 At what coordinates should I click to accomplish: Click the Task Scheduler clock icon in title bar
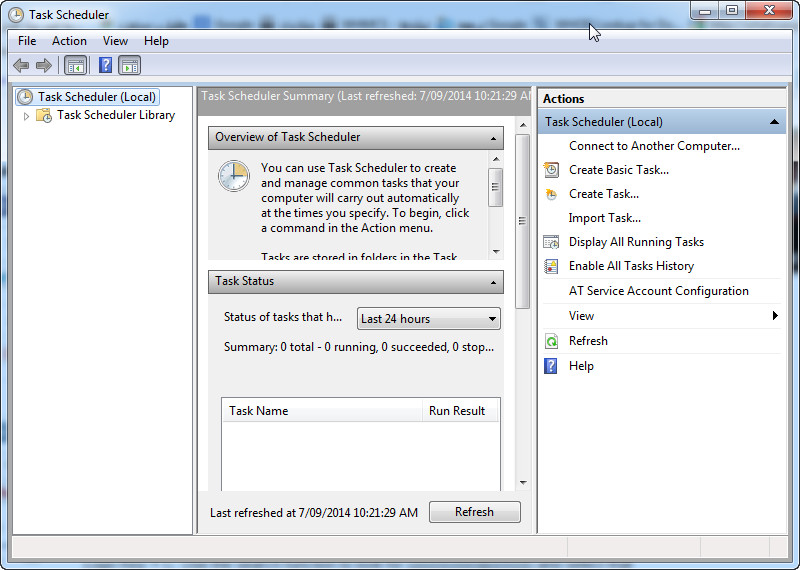(16, 15)
